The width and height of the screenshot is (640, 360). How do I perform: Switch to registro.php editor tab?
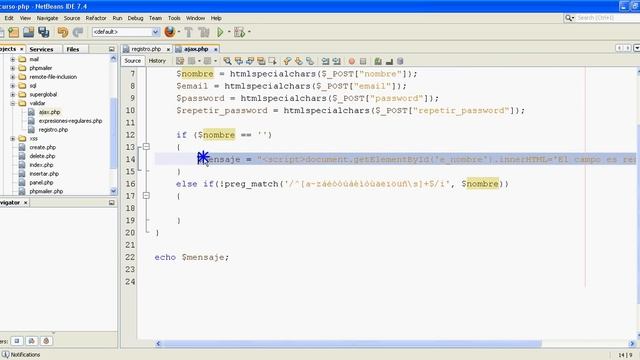click(x=146, y=49)
